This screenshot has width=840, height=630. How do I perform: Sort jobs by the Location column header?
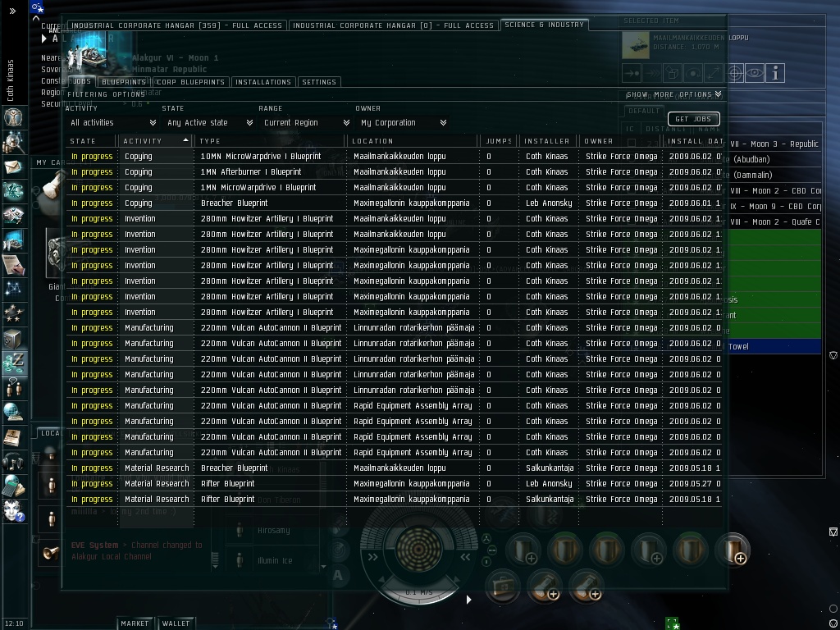click(x=412, y=141)
